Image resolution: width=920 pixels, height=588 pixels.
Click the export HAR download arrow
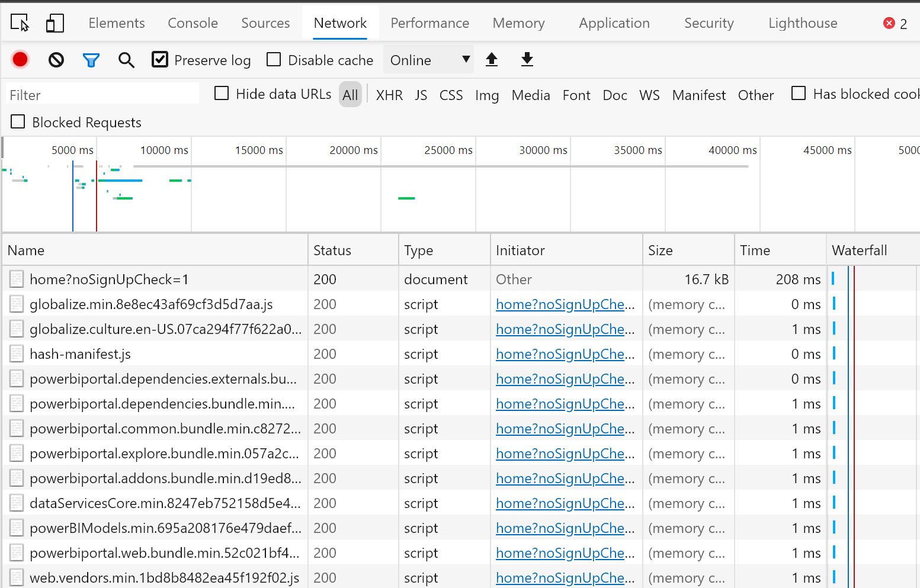click(x=527, y=59)
